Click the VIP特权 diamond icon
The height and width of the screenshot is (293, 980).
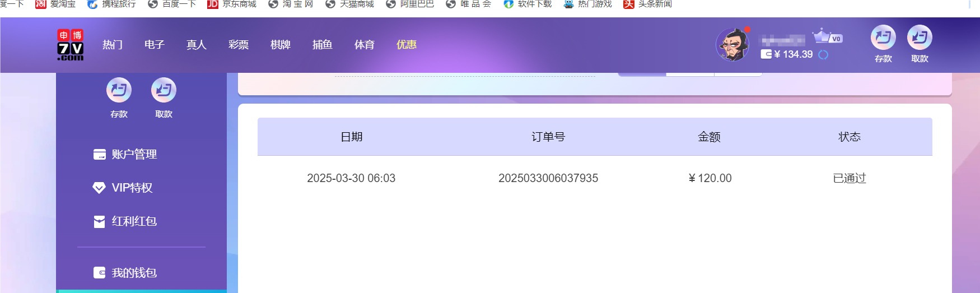pos(99,188)
